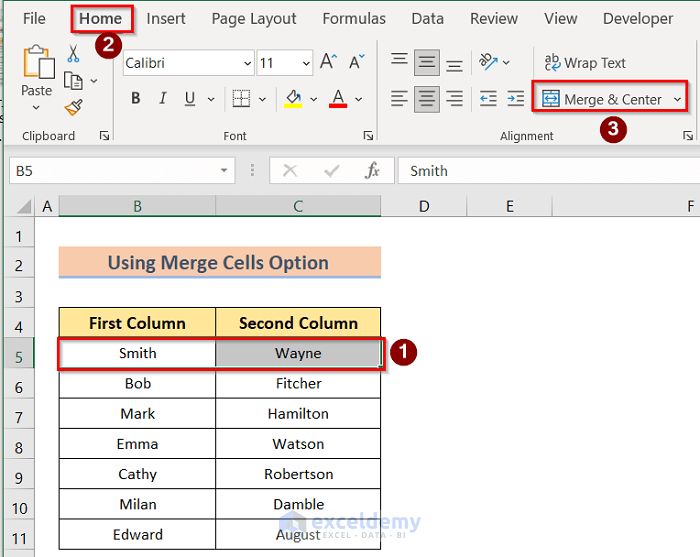Select cell containing Cathy
Viewport: 700px width, 557px height.
click(x=137, y=474)
